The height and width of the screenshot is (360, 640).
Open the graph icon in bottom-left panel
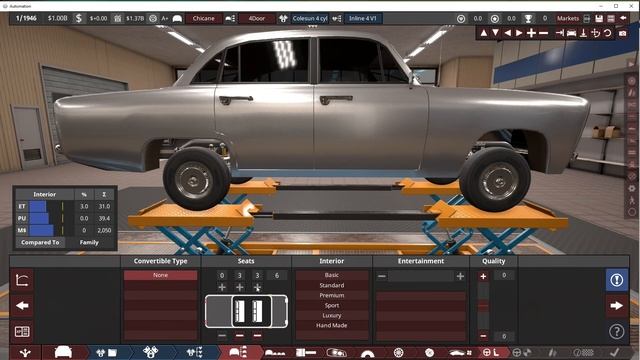(x=22, y=280)
